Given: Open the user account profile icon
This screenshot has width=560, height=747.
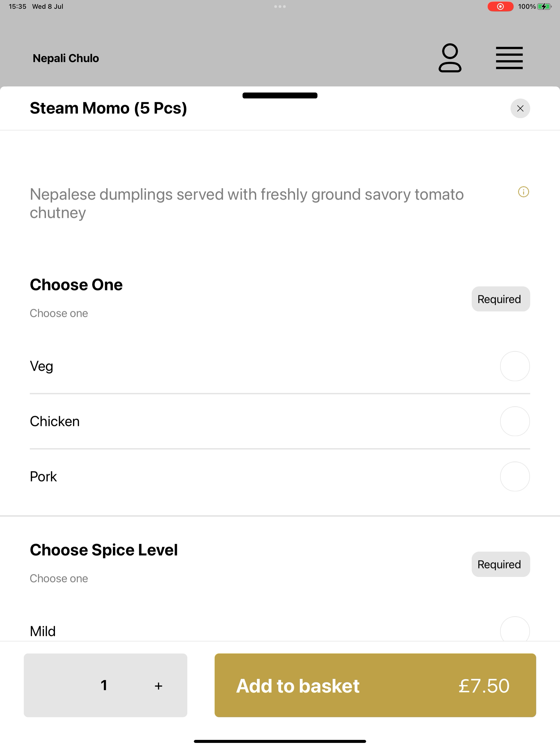Looking at the screenshot, I should point(450,58).
